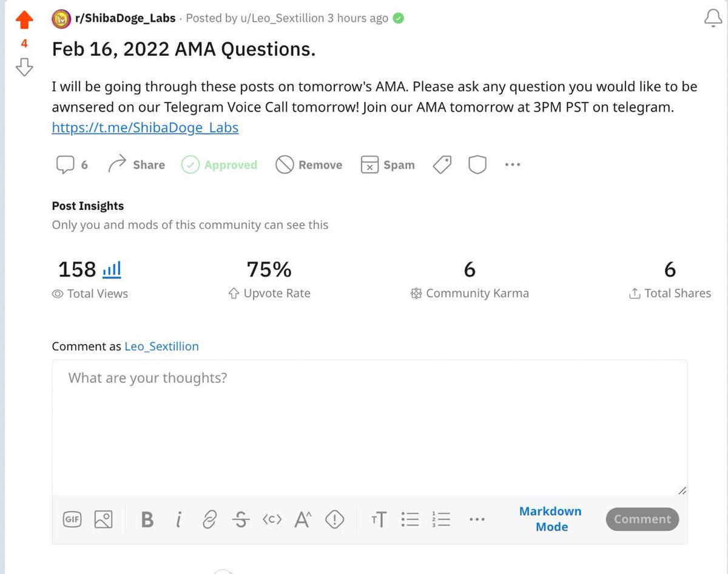The width and height of the screenshot is (728, 574).
Task: Click the grey Comment submit button
Action: pos(642,519)
